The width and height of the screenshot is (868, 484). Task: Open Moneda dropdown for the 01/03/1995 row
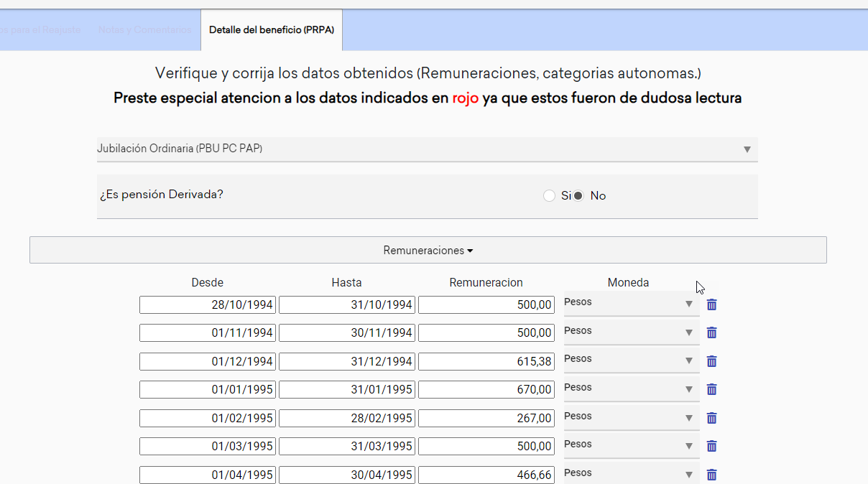pos(631,445)
